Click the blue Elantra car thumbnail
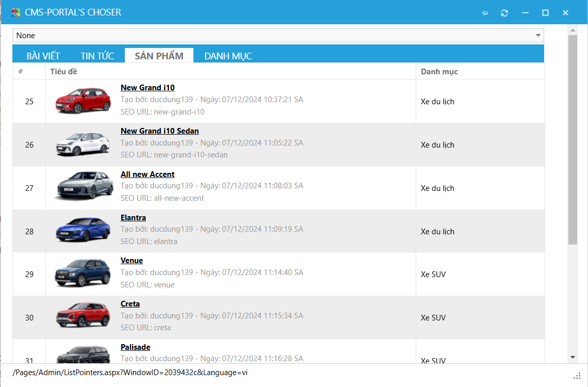 pos(83,231)
